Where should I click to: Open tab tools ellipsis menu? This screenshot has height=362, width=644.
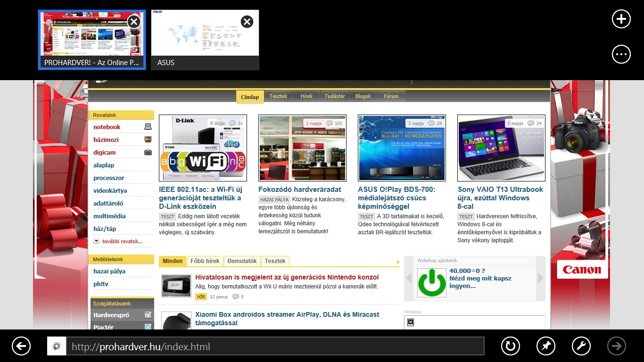[x=621, y=54]
